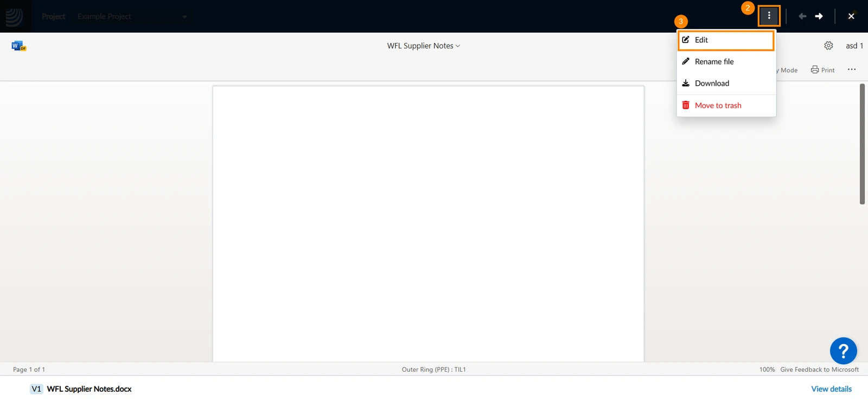Click the Word document icon
The height and width of the screenshot is (402, 868).
coord(18,46)
